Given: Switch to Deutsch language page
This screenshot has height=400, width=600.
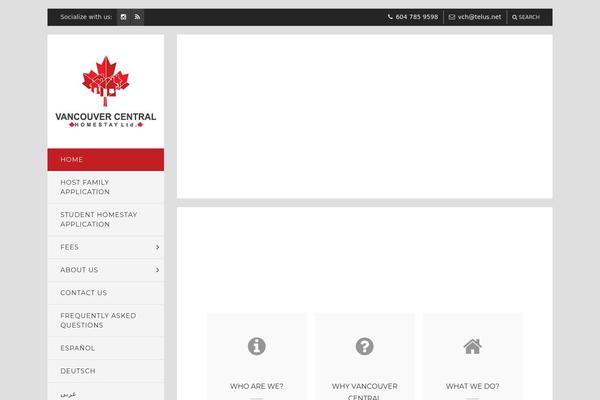Looking at the screenshot, I should click(x=106, y=371).
